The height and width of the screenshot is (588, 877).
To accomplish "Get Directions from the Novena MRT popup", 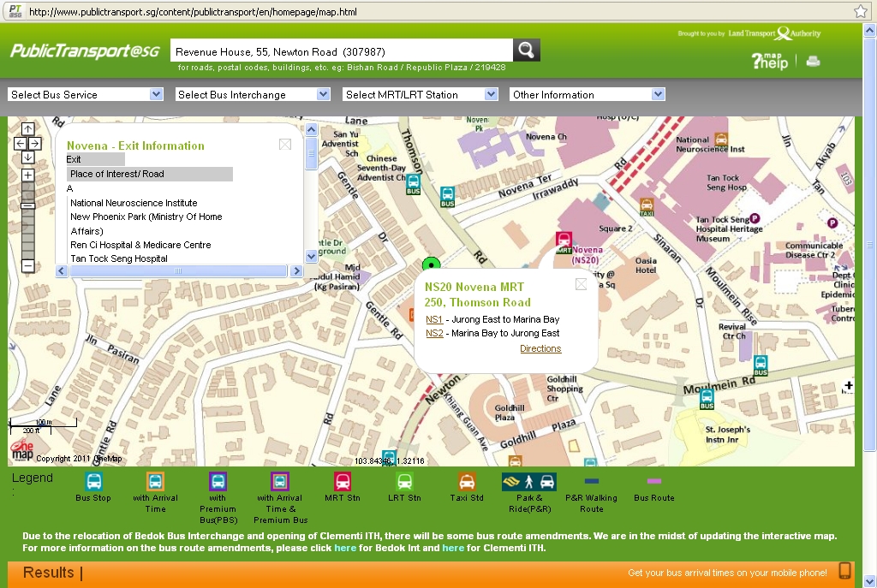I will tap(540, 348).
